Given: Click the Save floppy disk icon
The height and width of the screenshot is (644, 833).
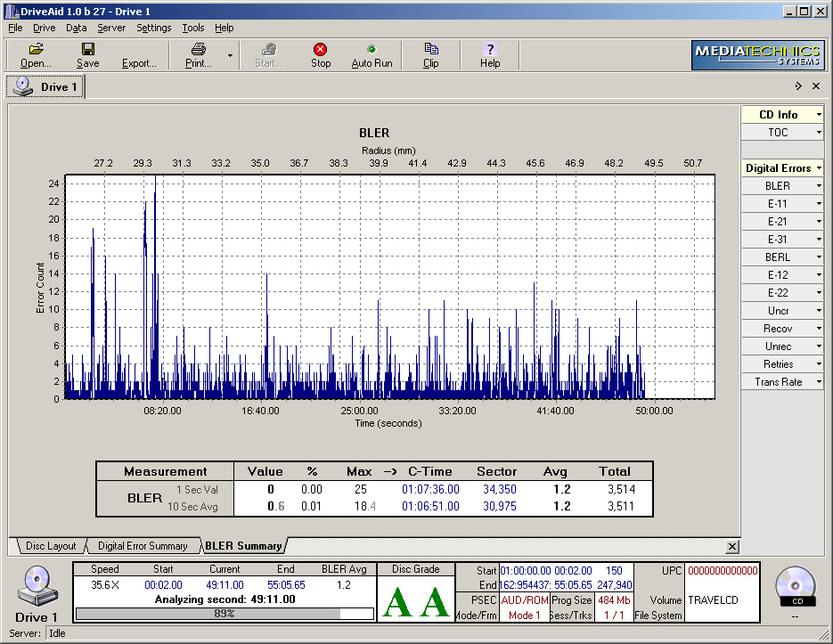Looking at the screenshot, I should 87,50.
